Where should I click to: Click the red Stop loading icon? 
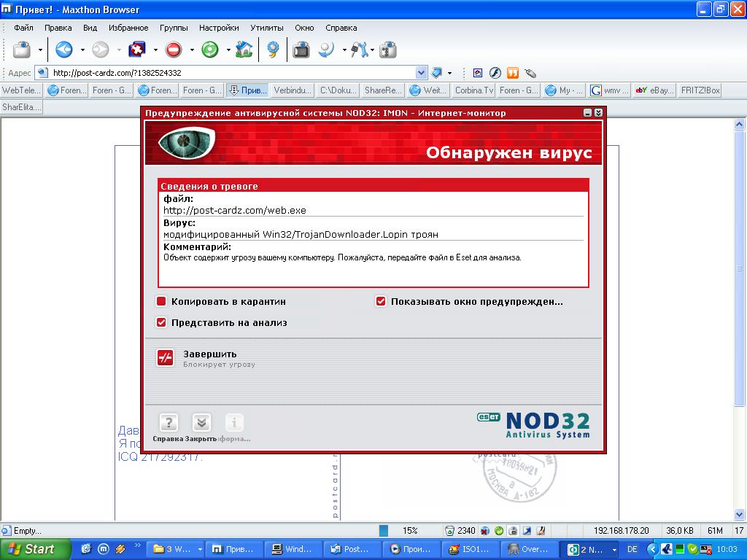click(x=174, y=50)
